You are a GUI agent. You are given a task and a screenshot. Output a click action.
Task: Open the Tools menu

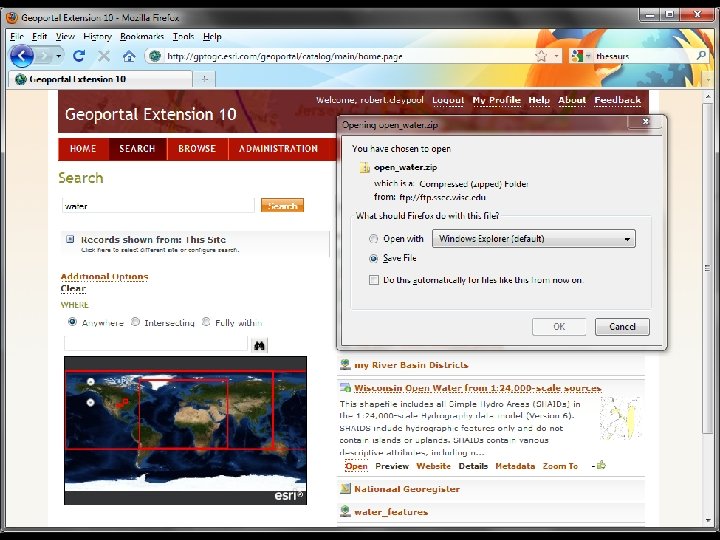pos(183,36)
